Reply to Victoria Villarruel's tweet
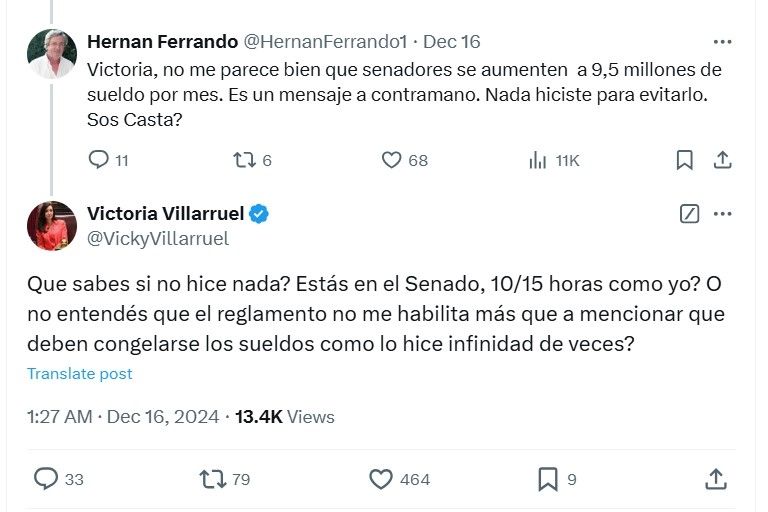768x512 pixels. click(x=47, y=479)
